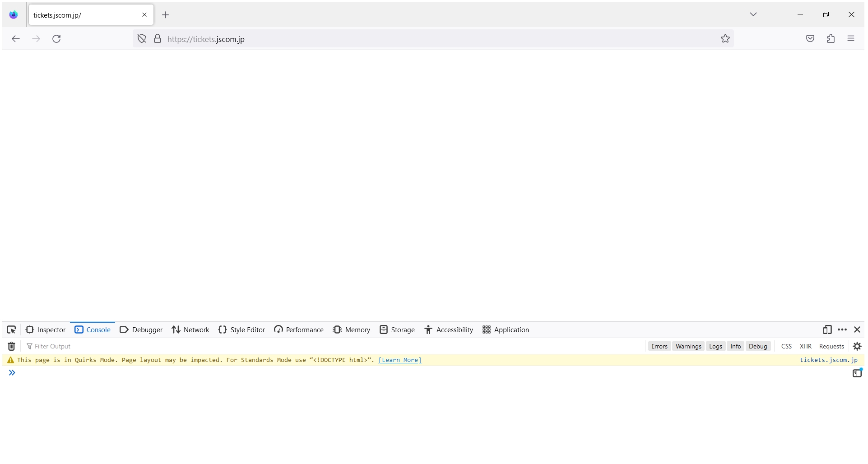
Task: Toggle the split console editor pane
Action: [857, 373]
